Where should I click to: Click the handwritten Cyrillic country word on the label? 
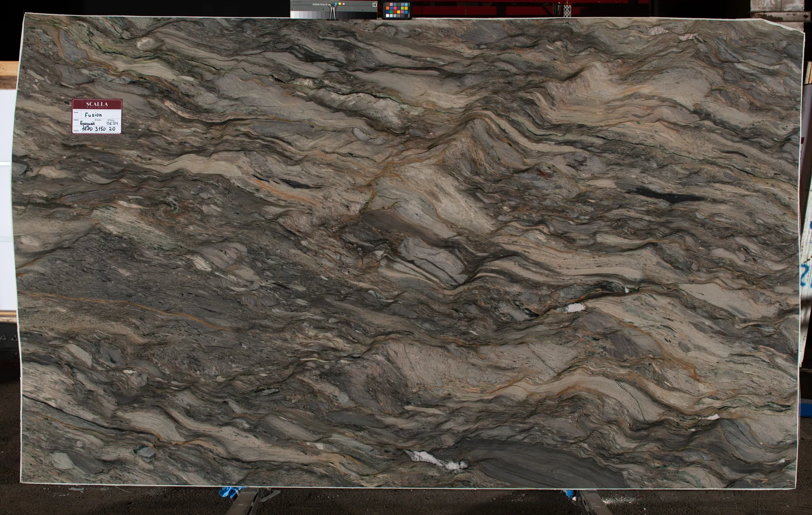point(87,123)
